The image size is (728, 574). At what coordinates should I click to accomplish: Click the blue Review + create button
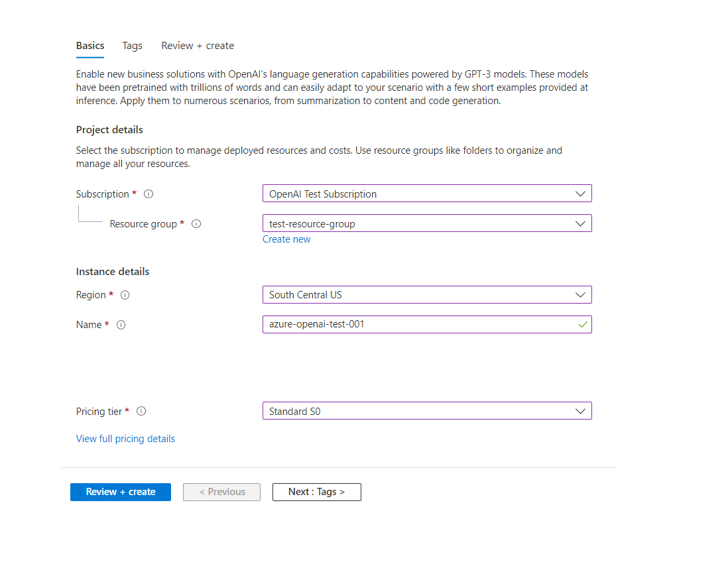(120, 492)
